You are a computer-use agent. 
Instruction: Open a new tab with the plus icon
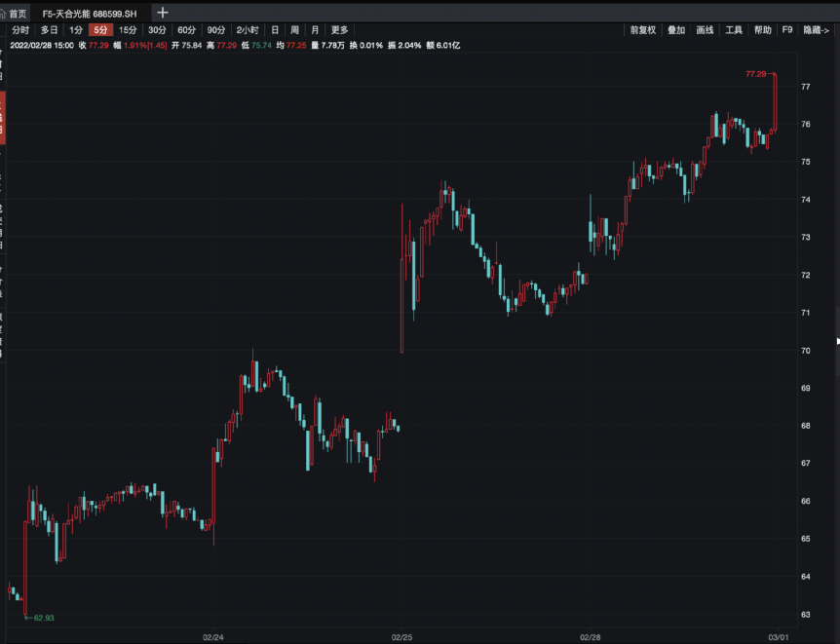point(163,13)
